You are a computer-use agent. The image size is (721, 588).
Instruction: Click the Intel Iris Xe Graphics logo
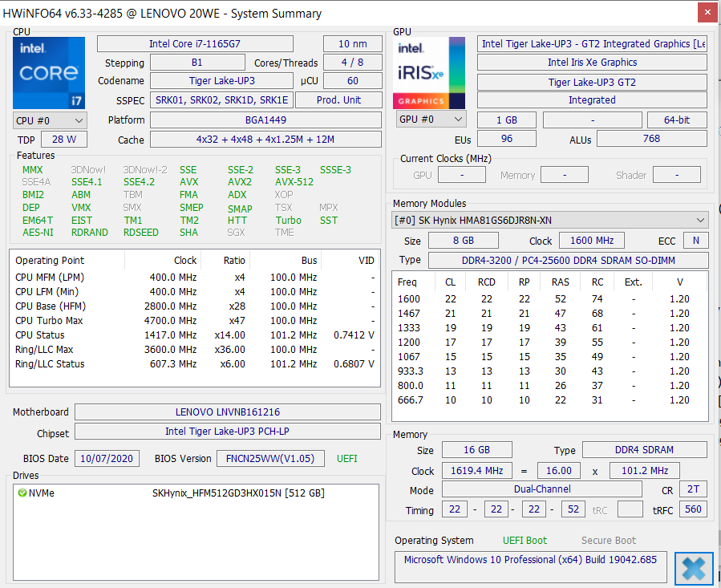(x=429, y=72)
